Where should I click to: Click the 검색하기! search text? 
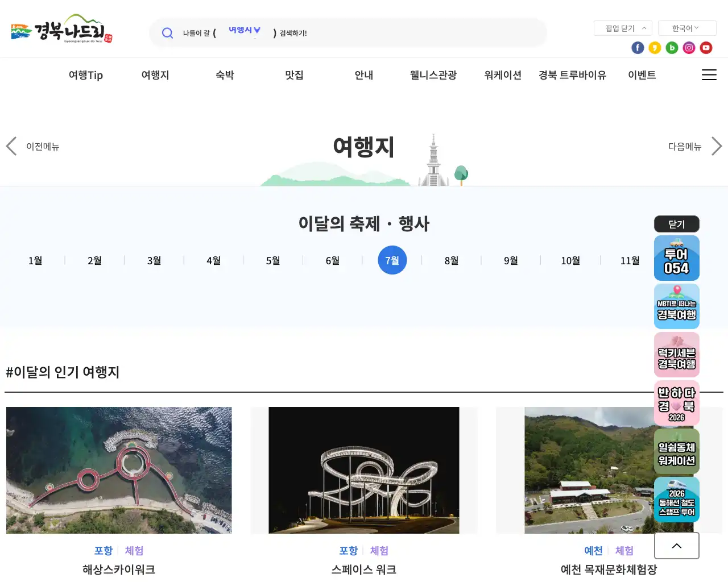[x=293, y=34]
